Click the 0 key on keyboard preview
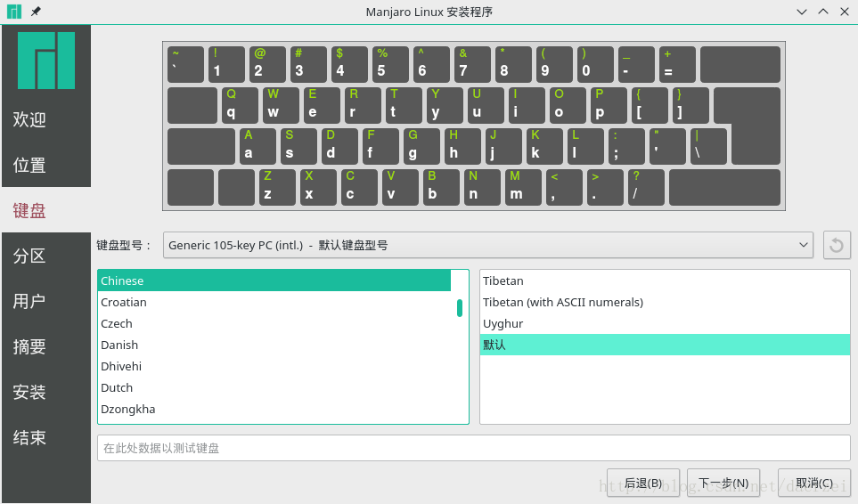 (x=595, y=64)
